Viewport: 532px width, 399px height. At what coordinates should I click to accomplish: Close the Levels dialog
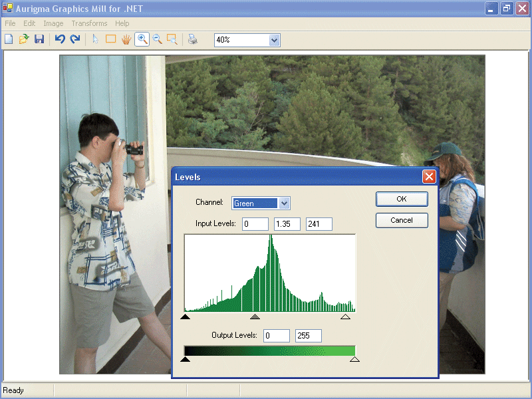429,177
